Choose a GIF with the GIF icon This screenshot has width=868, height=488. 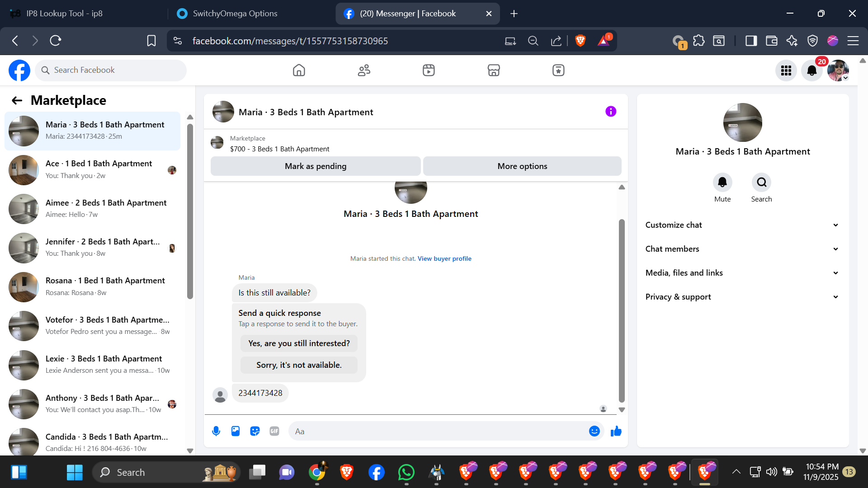point(274,431)
